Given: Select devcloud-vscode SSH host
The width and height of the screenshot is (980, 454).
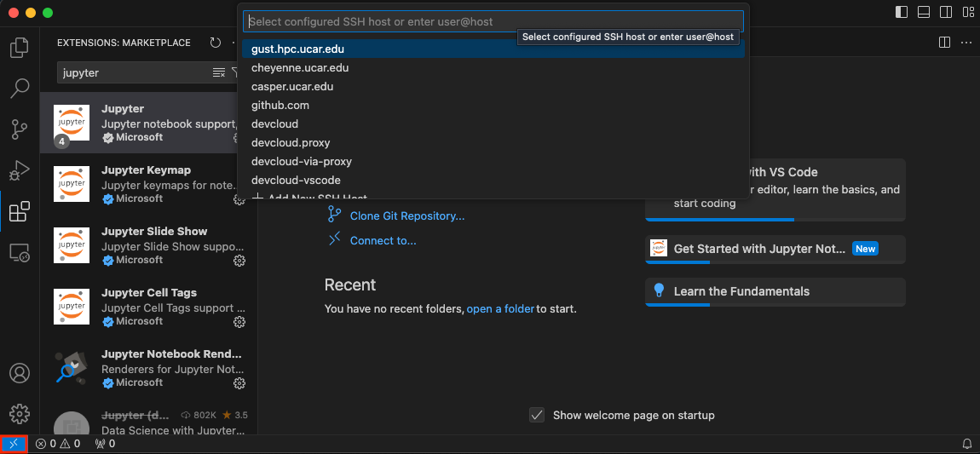Looking at the screenshot, I should coord(493,180).
